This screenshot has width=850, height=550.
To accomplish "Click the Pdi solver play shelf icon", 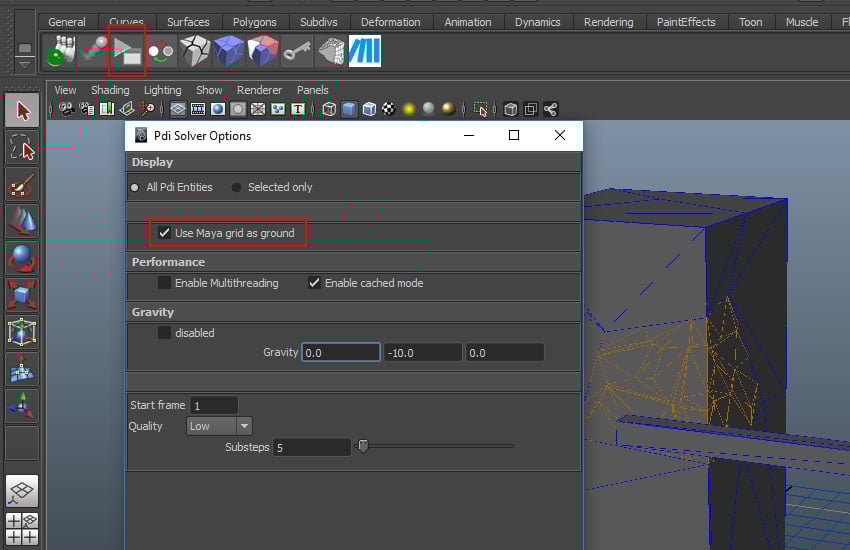I will (127, 51).
